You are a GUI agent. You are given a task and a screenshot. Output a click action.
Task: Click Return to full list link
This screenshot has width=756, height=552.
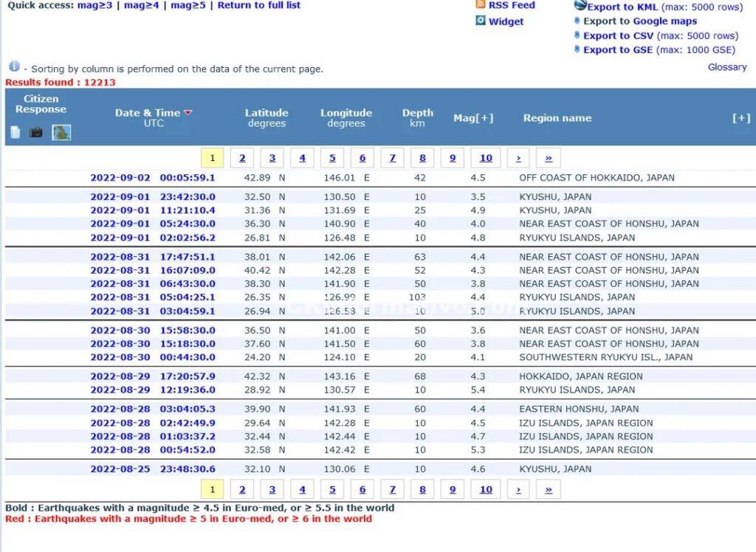point(258,5)
